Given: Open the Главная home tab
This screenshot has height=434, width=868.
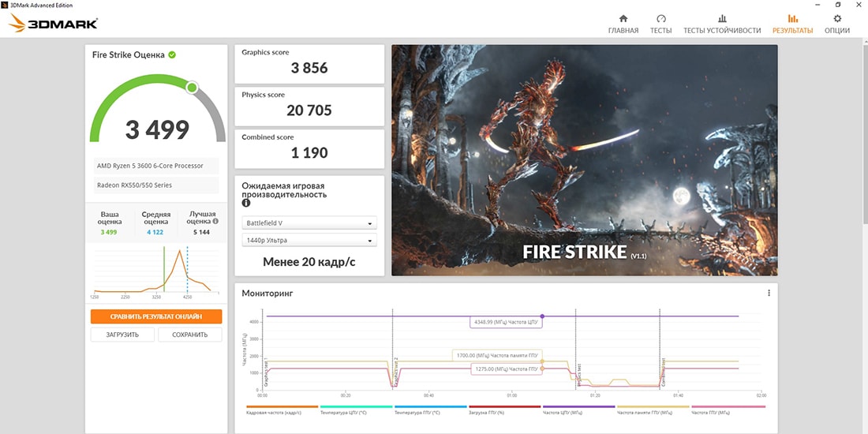Looking at the screenshot, I should (x=623, y=24).
